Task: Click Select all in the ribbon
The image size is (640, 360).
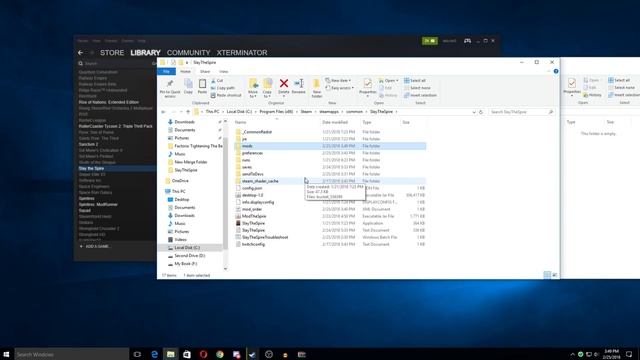Action: [x=415, y=80]
